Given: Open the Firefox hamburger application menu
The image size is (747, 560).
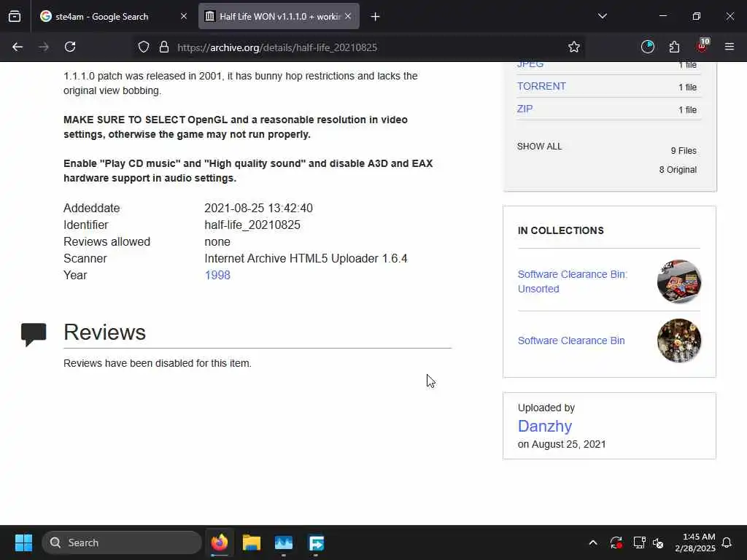Looking at the screenshot, I should pyautogui.click(x=729, y=47).
